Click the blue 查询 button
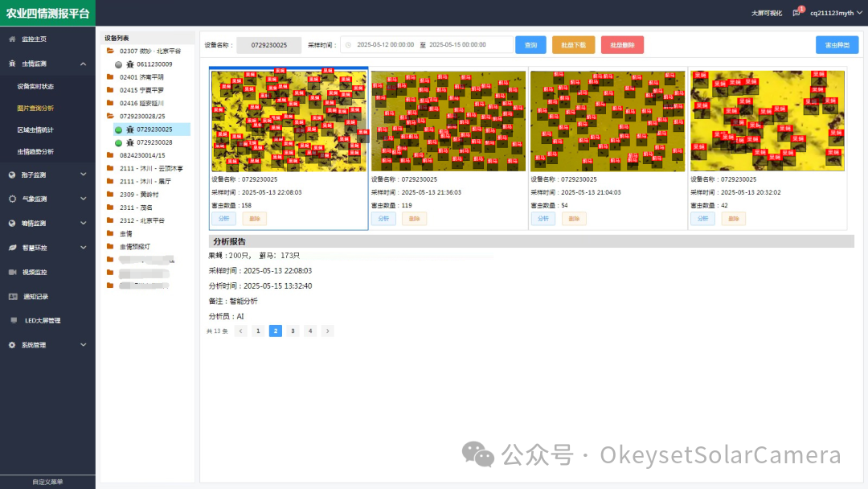The image size is (868, 489). tap(531, 45)
